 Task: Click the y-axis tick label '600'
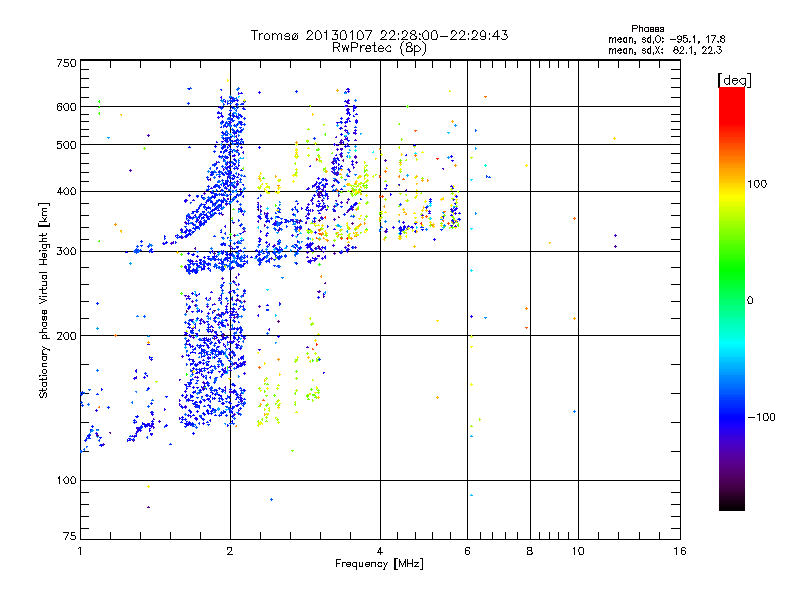(x=66, y=107)
